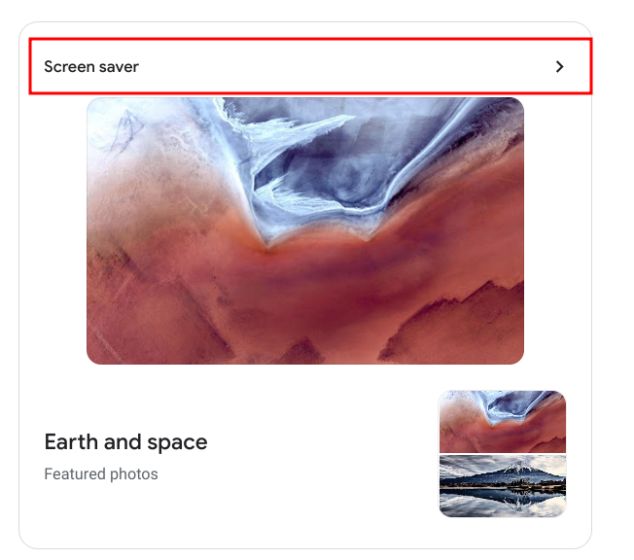Click the "Featured photos" subtitle text
Viewport: 634px width, 560px height.
click(x=101, y=474)
